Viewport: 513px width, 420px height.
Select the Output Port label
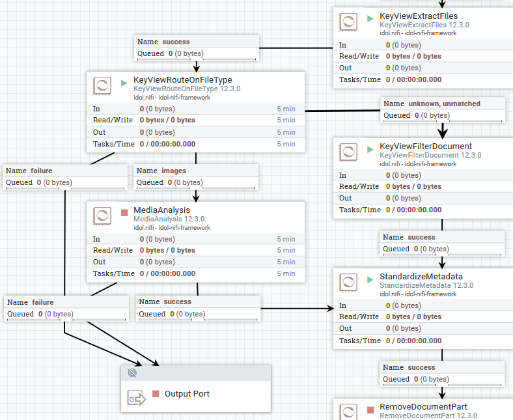point(187,394)
